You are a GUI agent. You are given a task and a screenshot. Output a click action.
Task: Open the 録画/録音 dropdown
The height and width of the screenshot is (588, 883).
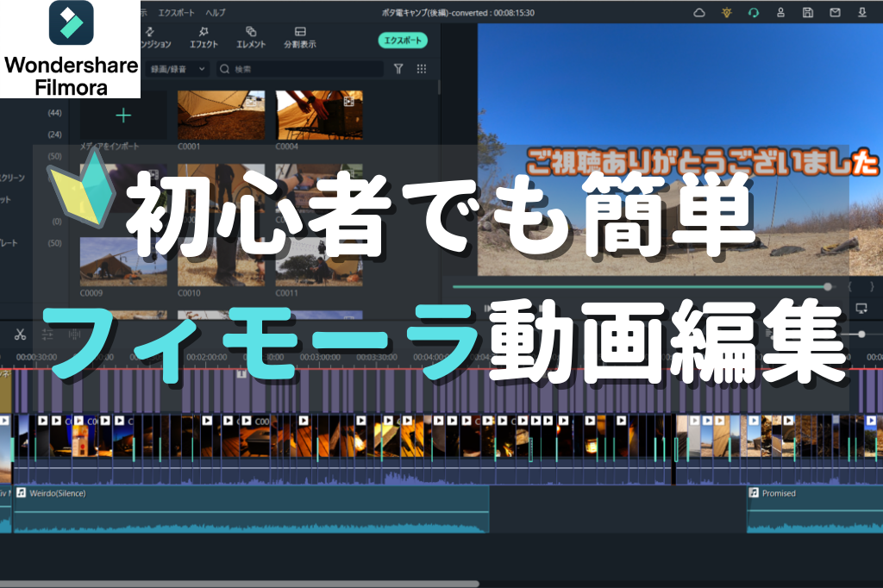(x=178, y=69)
